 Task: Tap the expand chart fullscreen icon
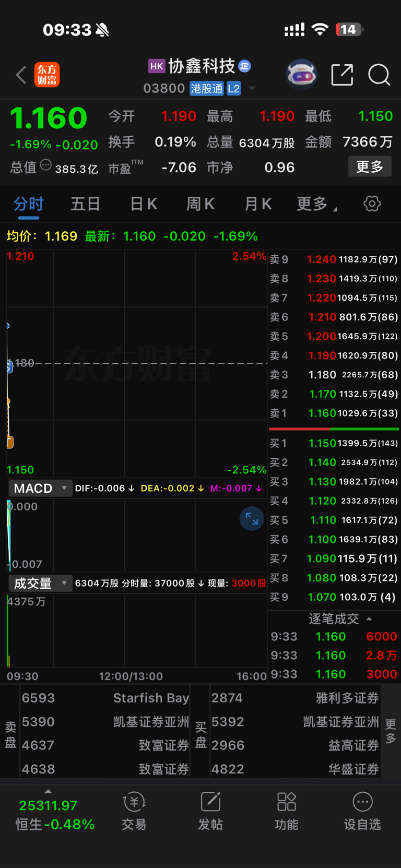coord(252,519)
